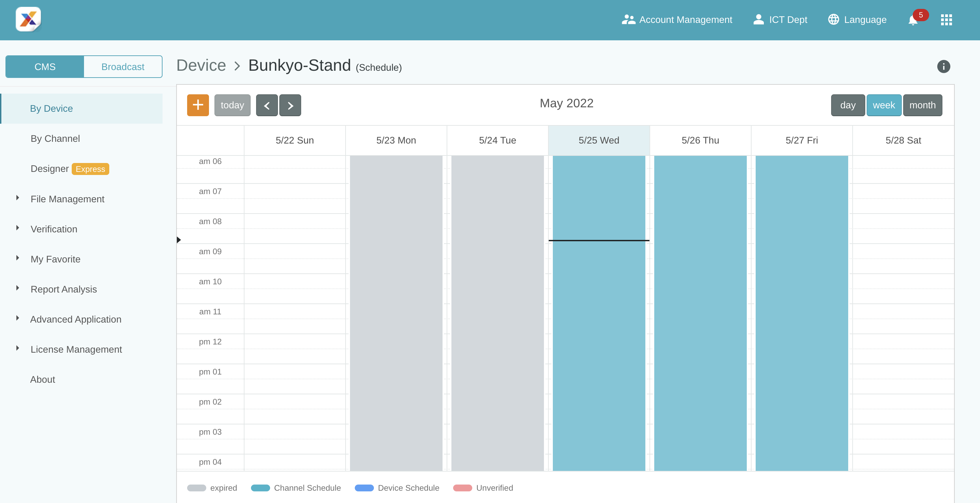Expand File Management menu section

coord(67,199)
